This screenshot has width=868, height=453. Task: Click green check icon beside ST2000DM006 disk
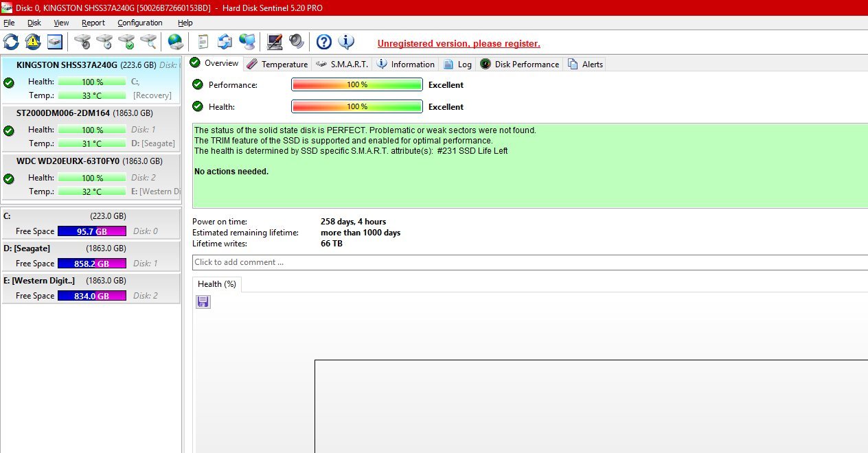[9, 130]
